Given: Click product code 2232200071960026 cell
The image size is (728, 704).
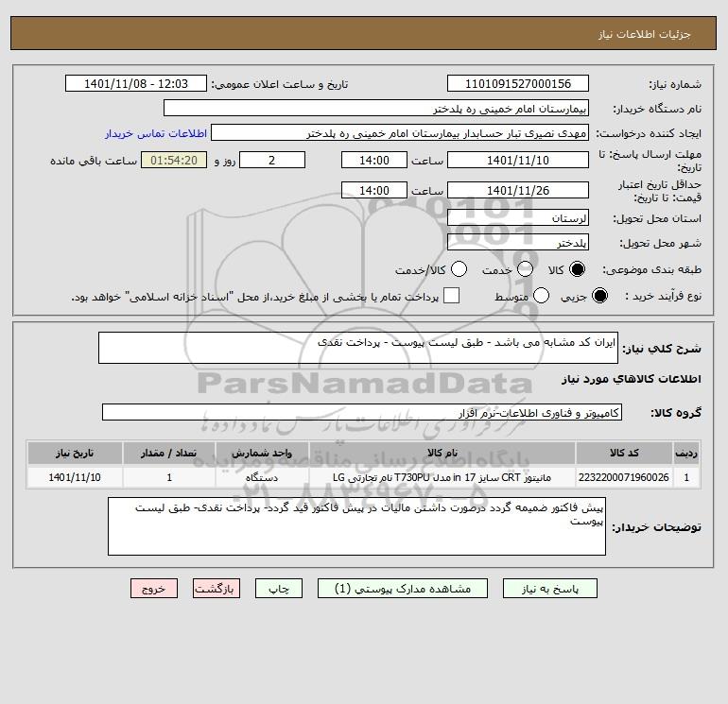Looking at the screenshot, I should tap(624, 477).
